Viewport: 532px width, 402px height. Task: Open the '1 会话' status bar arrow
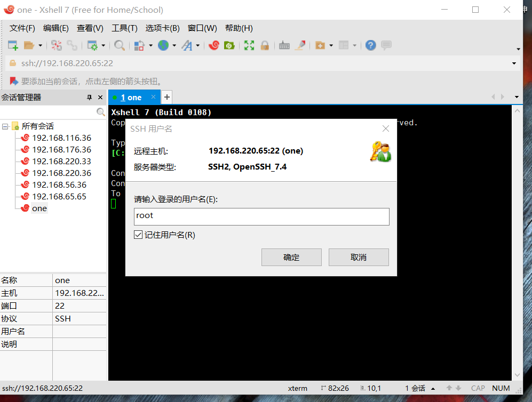433,389
